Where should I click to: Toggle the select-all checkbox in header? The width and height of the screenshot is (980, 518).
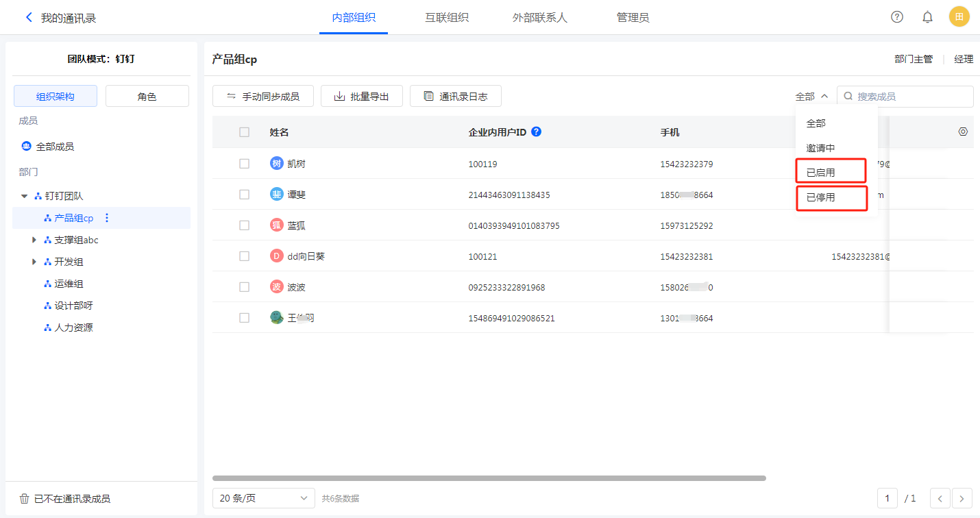[244, 132]
